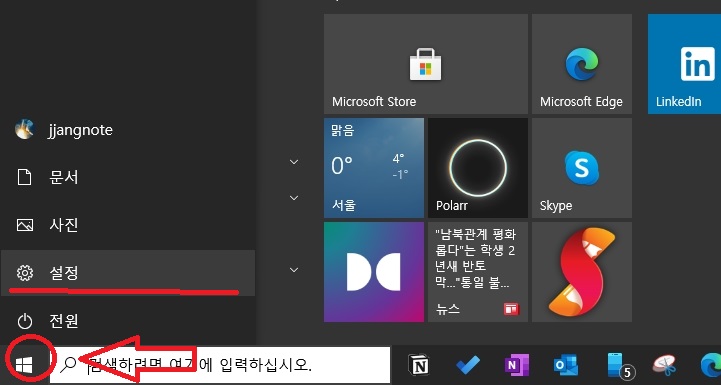
Task: Open the orange S-shaped app tile
Action: click(582, 272)
